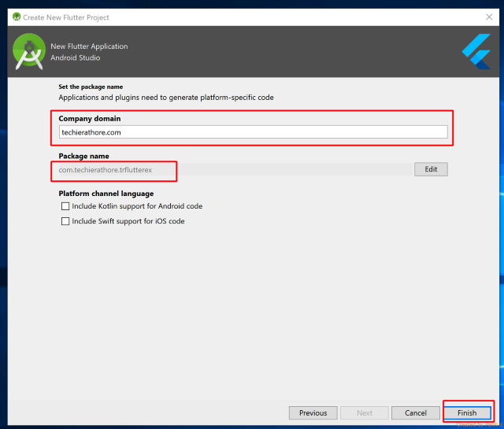Click Finish to create the project
The height and width of the screenshot is (429, 504).
(x=467, y=412)
